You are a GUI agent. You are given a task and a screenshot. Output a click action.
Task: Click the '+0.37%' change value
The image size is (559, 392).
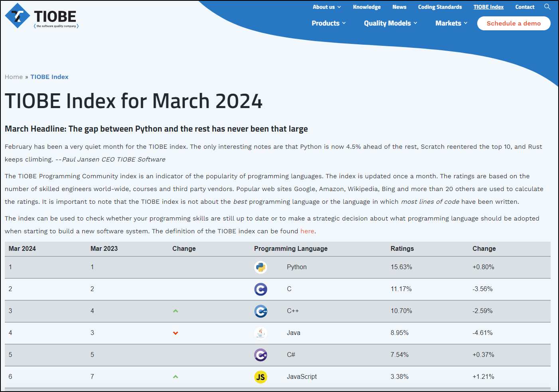[483, 355]
